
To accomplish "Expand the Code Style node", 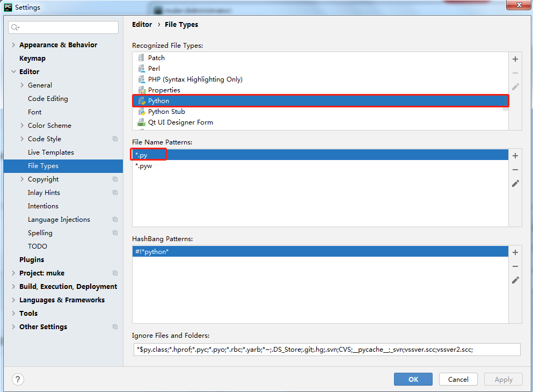I will click(22, 139).
